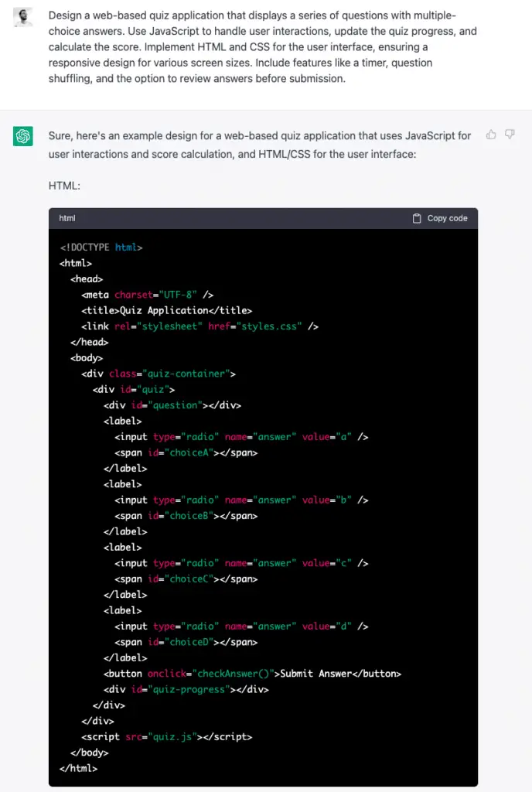The height and width of the screenshot is (792, 532).
Task: Click the quiz.js script tag line
Action: (x=166, y=737)
